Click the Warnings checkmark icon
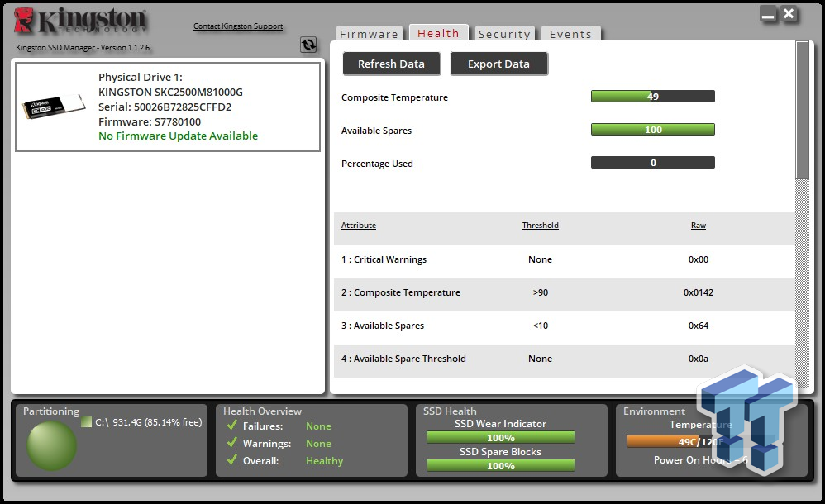Screen dimensions: 825x504 232,443
